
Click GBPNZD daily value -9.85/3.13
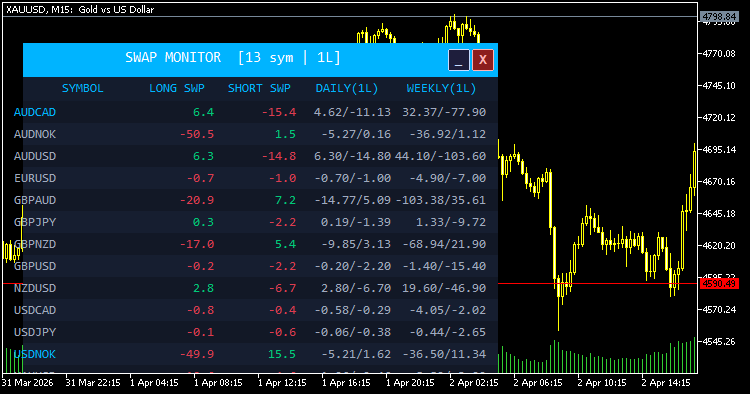point(356,244)
